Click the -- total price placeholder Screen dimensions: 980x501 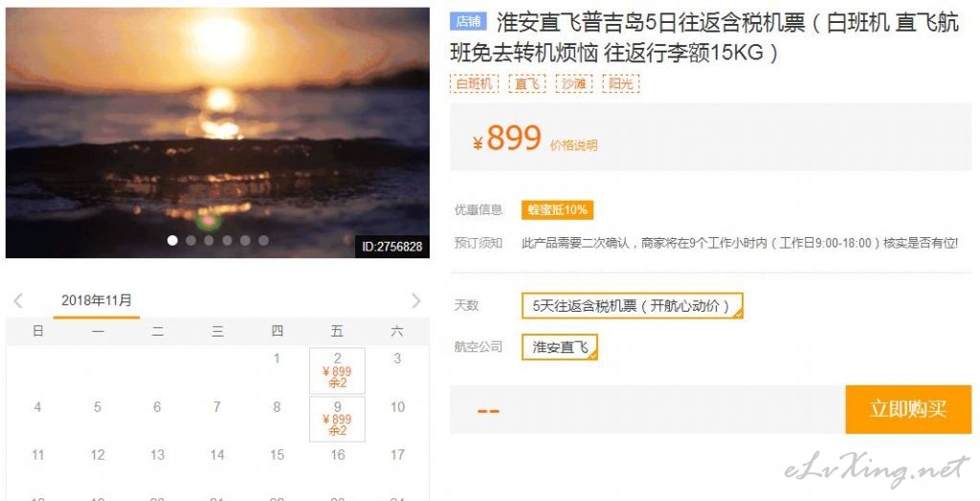click(x=488, y=410)
